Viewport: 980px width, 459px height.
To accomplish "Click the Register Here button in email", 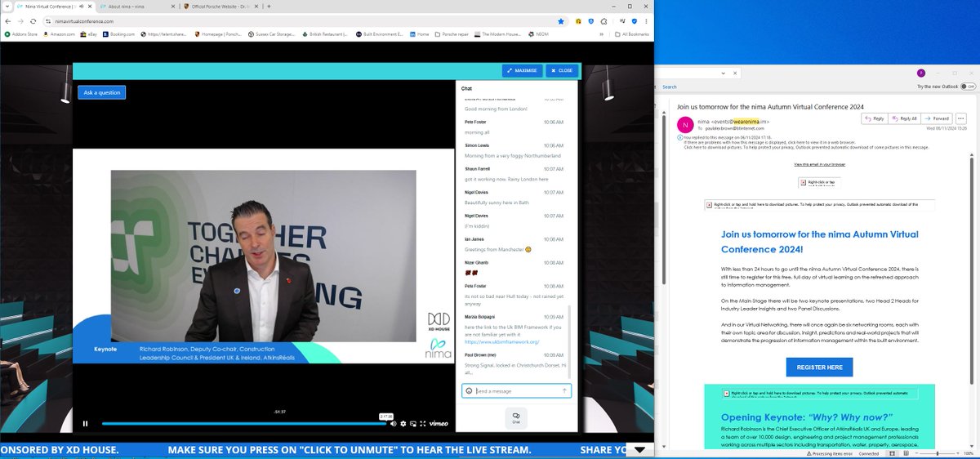I will pyautogui.click(x=819, y=367).
